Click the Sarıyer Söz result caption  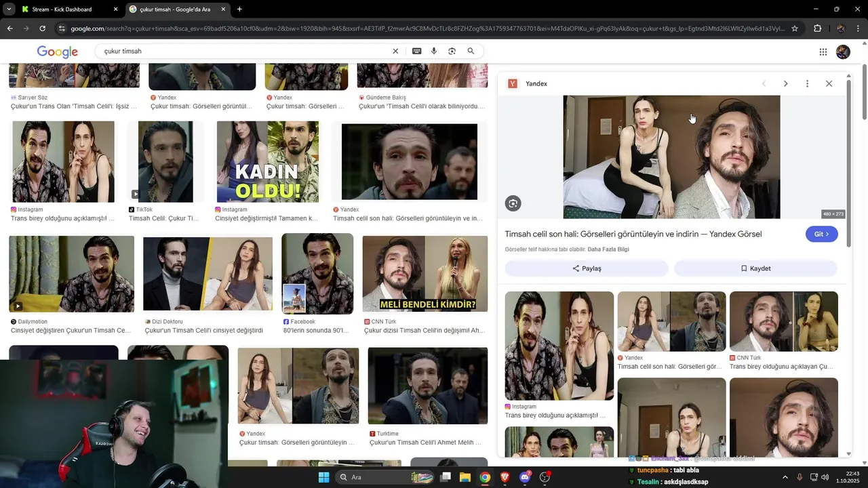pos(73,106)
